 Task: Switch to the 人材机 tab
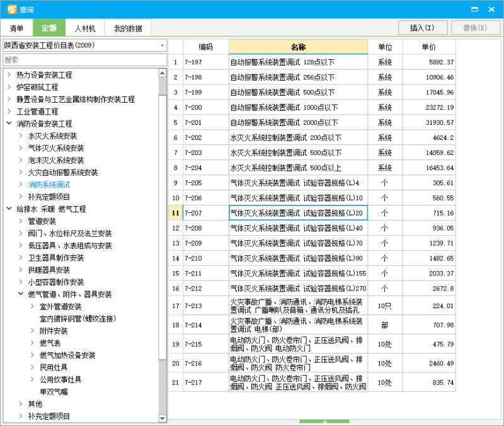pyautogui.click(x=84, y=28)
